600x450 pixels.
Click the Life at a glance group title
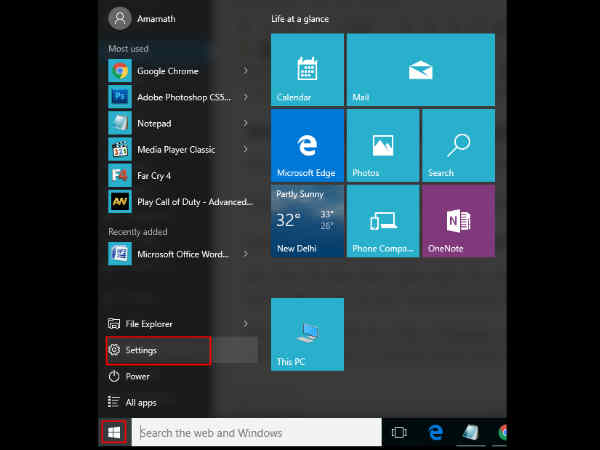(300, 19)
